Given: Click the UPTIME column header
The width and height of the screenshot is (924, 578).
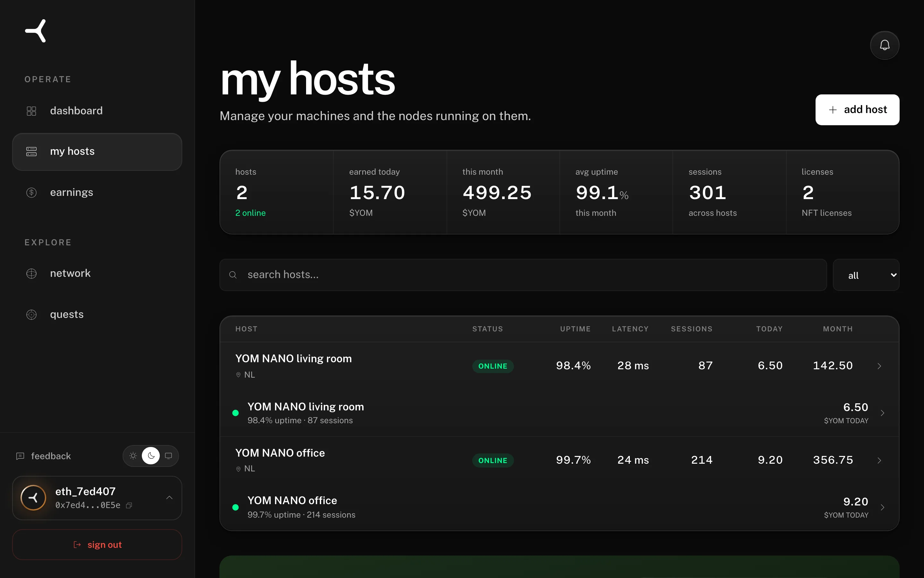Looking at the screenshot, I should coord(575,329).
